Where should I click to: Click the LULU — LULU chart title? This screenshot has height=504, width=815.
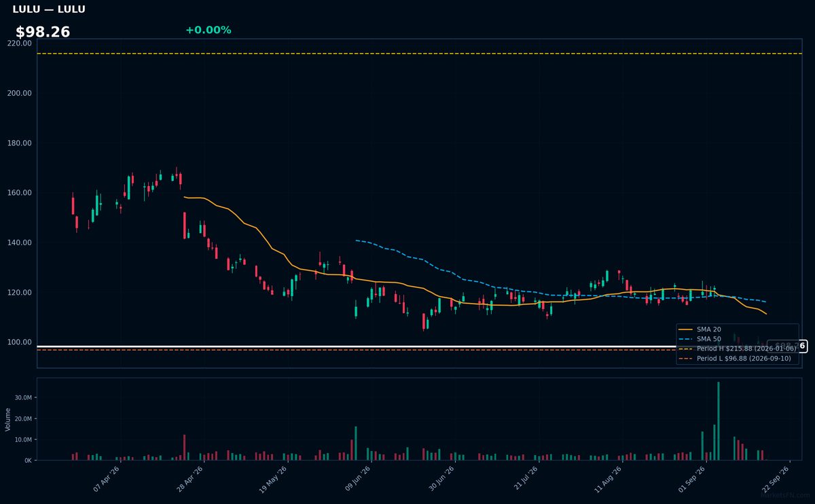(49, 10)
